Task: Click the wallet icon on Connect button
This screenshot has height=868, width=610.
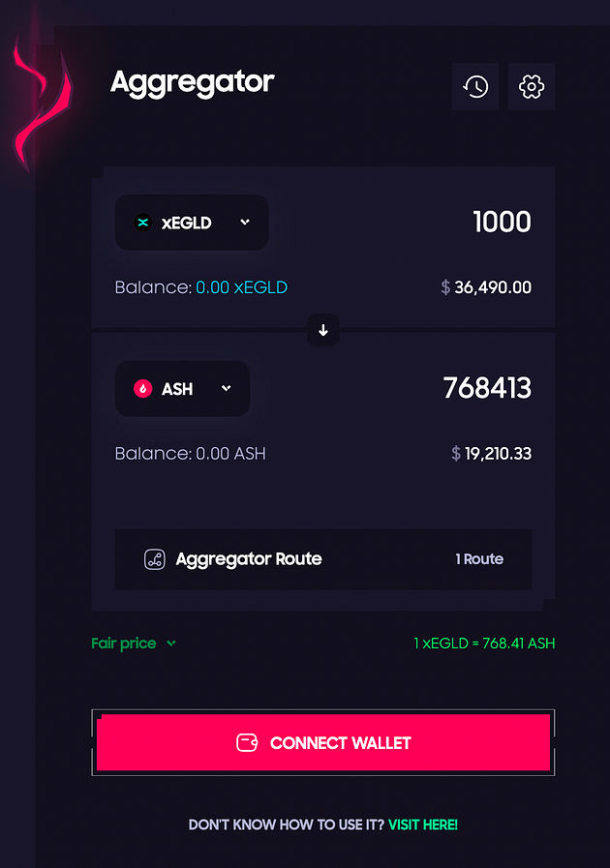Action: 247,743
